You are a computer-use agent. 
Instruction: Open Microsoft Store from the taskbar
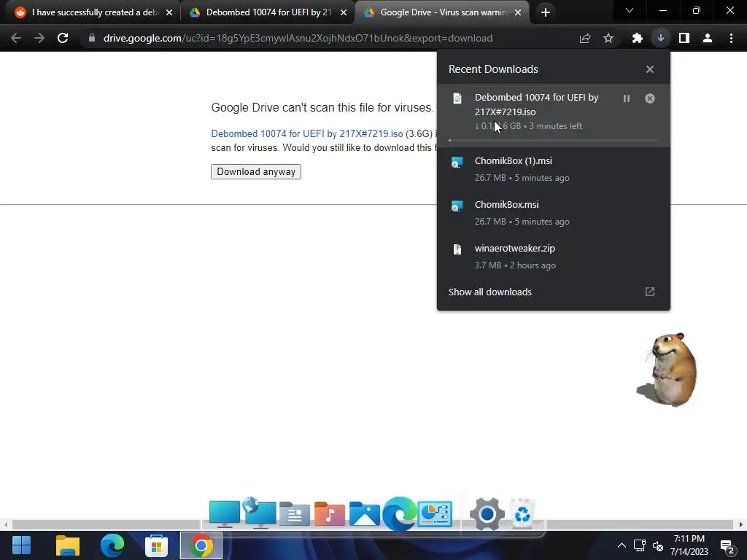coord(156,545)
